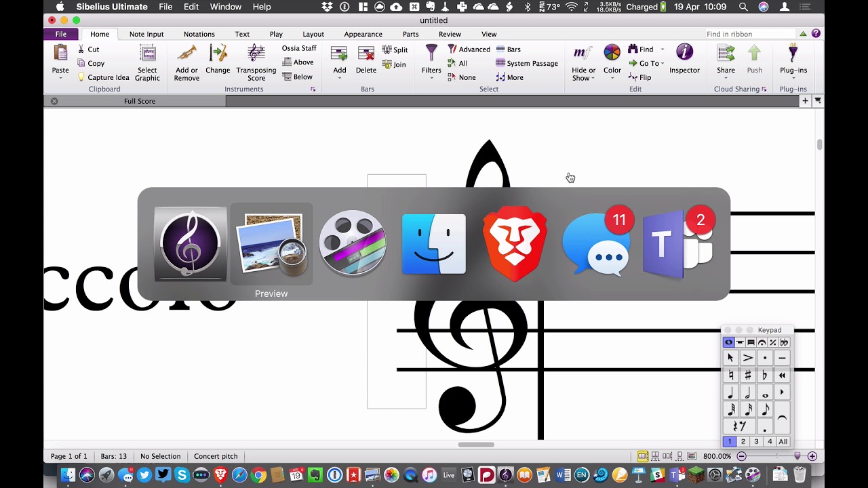This screenshot has height=488, width=868.
Task: Click the Hide or Show icon
Action: tap(582, 54)
